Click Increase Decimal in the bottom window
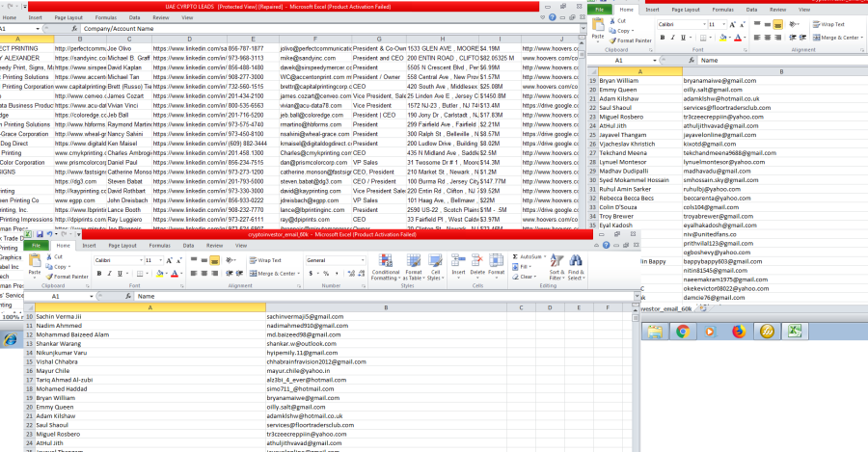 (x=351, y=274)
